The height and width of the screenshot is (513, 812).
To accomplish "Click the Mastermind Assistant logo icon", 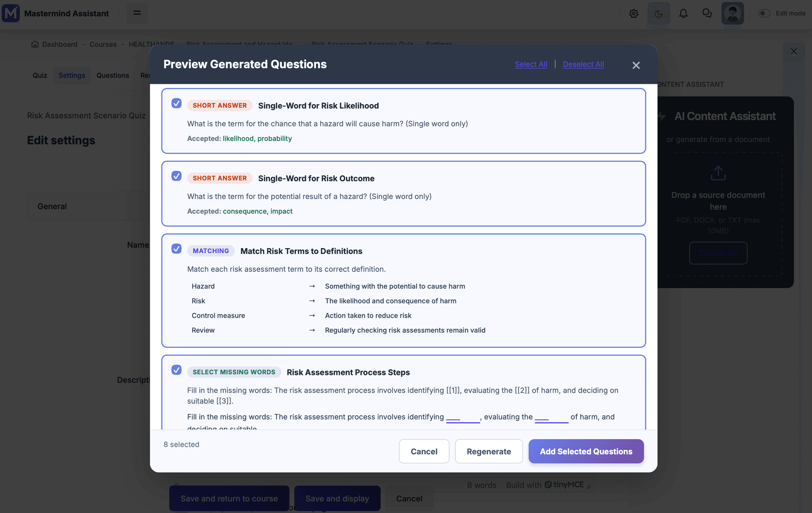I will (10, 13).
